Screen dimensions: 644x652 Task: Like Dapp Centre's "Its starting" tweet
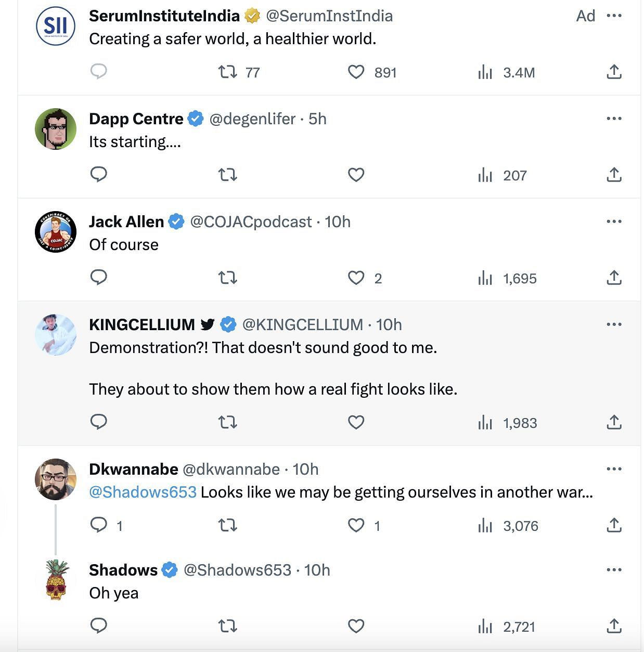[356, 175]
